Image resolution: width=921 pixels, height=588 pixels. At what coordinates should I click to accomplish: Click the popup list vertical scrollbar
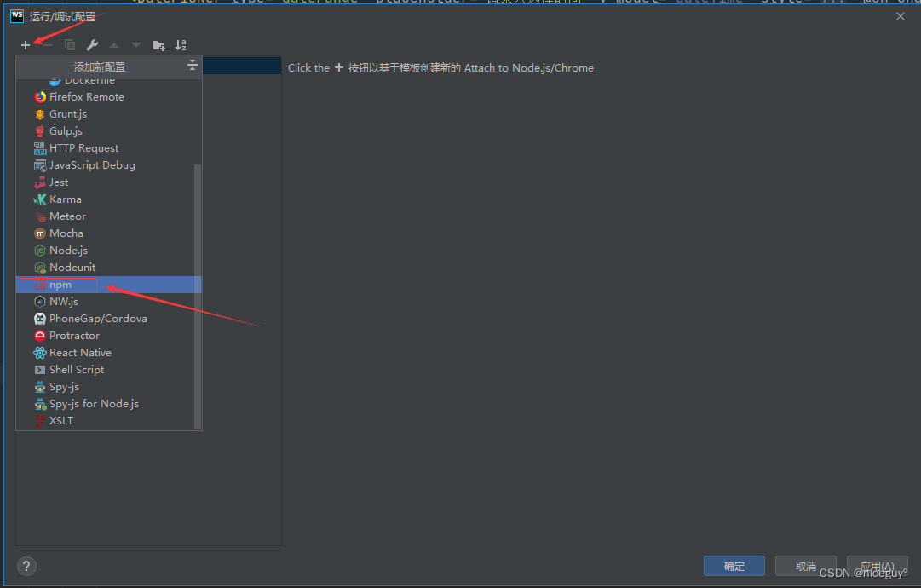pos(198,297)
